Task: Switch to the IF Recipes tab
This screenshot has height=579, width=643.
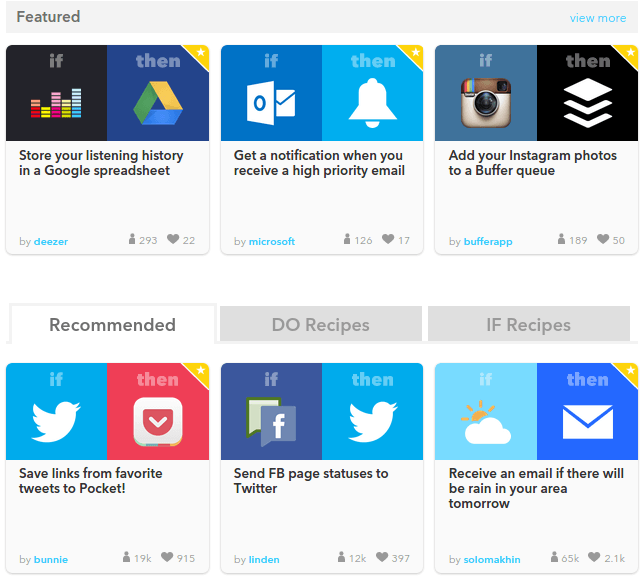Action: point(529,324)
